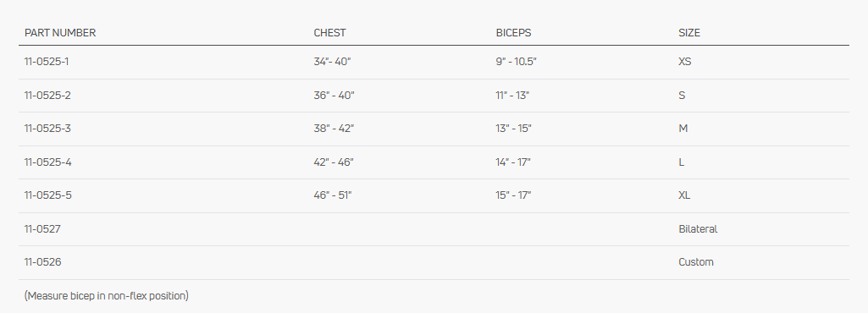
Task: Click the PART NUMBER column header
Action: click(60, 33)
